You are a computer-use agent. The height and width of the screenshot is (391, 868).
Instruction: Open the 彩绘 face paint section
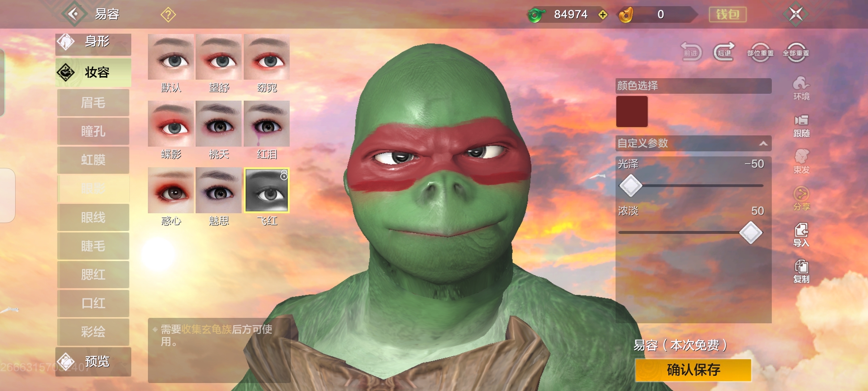click(x=93, y=332)
